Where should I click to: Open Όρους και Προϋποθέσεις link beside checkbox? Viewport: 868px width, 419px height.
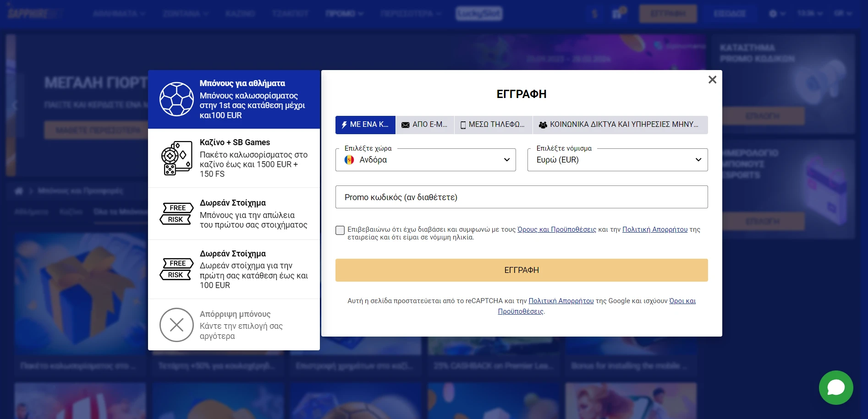coord(557,229)
